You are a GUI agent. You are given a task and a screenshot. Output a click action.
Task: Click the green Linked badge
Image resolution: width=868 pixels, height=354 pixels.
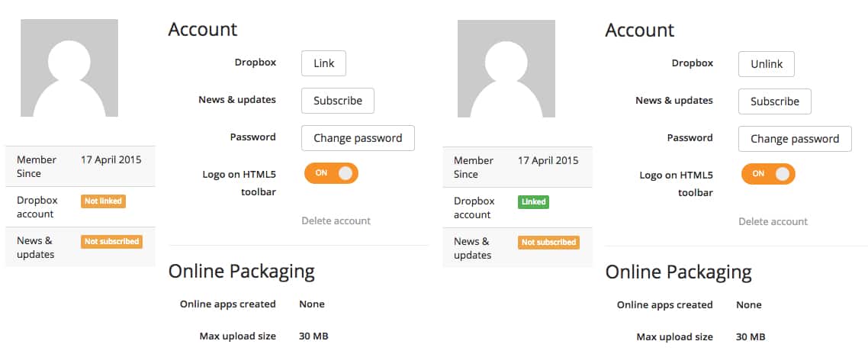point(534,201)
